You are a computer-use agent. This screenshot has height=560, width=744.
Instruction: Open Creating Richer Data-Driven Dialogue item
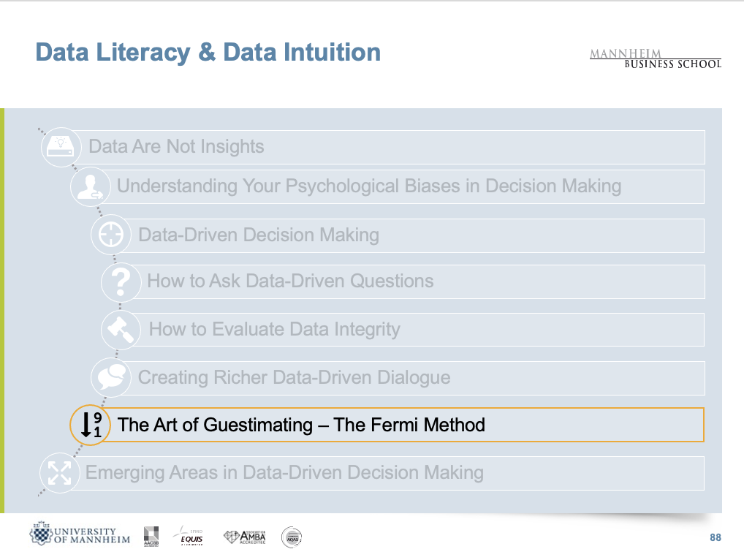[x=294, y=377]
